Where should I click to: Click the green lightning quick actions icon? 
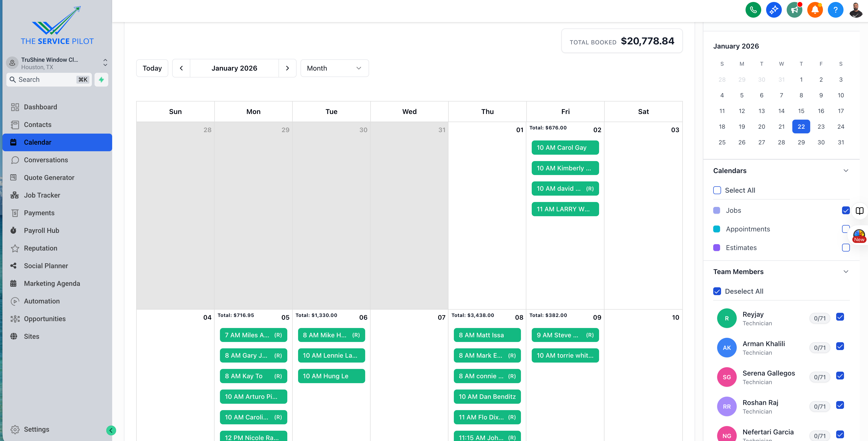point(101,80)
